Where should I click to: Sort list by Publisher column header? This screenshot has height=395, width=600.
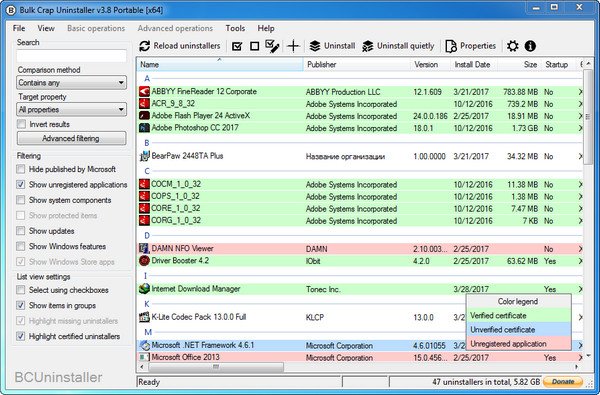pyautogui.click(x=357, y=64)
